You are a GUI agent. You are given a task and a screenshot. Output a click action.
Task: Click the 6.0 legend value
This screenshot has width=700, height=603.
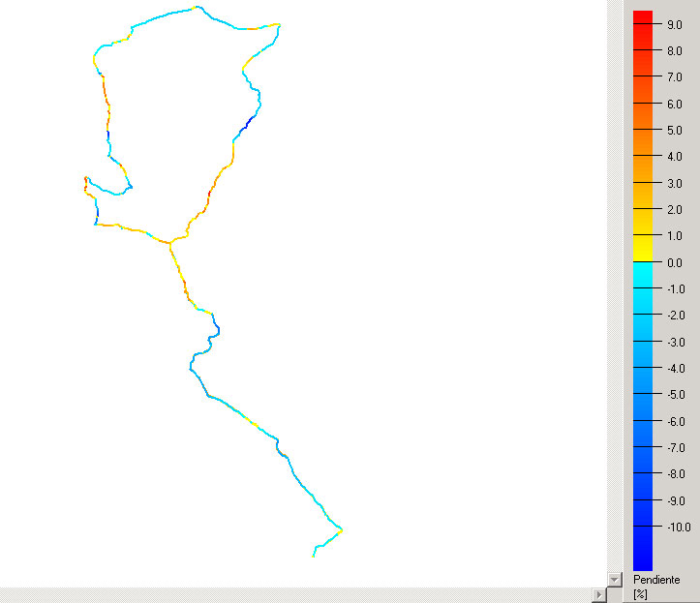coord(675,104)
